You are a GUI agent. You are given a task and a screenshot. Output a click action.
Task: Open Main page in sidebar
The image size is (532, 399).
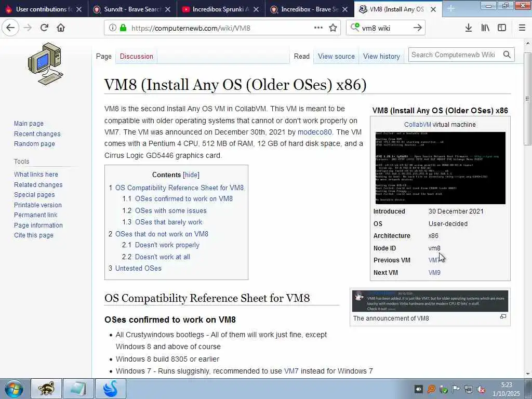click(x=29, y=124)
